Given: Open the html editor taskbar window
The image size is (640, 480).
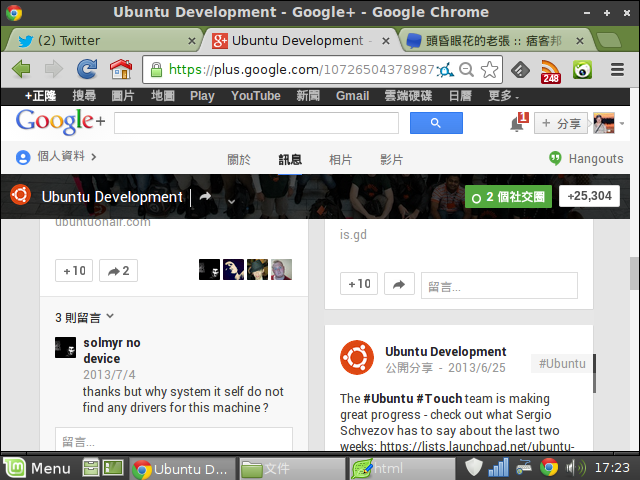Looking at the screenshot, I should coord(402,468).
